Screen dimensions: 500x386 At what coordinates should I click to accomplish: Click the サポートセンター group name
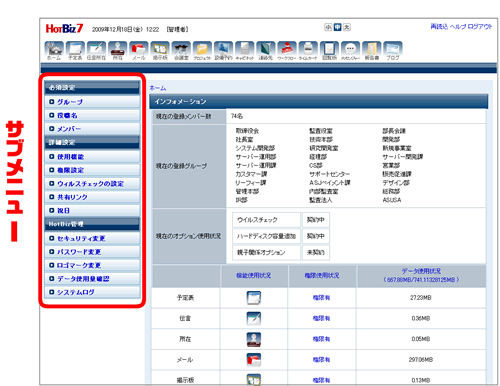pyautogui.click(x=329, y=174)
